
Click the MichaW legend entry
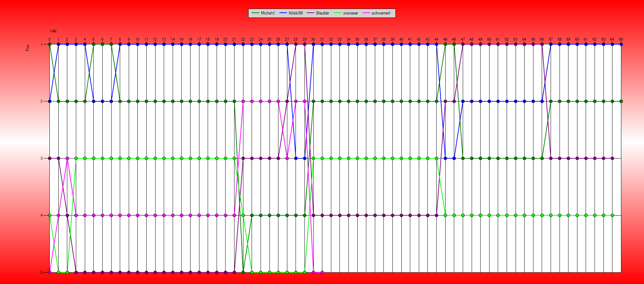(263, 13)
